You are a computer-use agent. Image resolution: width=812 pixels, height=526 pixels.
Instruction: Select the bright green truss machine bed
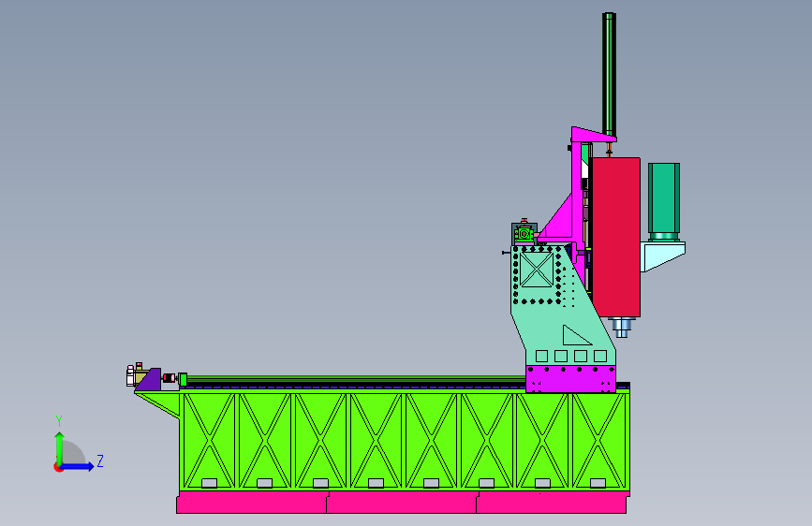tap(404, 442)
